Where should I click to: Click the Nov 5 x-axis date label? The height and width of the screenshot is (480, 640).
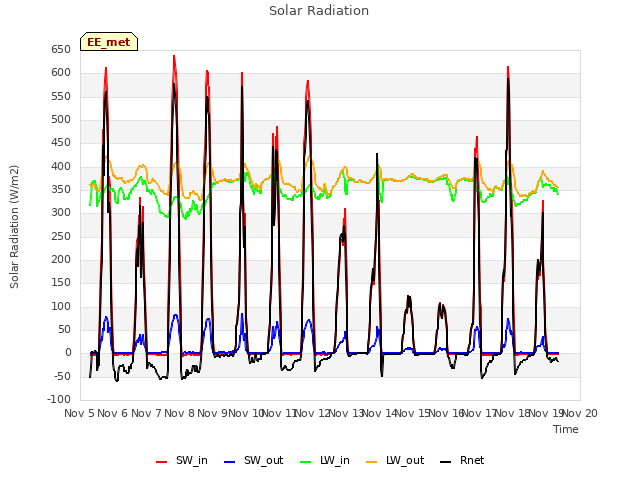79,413
